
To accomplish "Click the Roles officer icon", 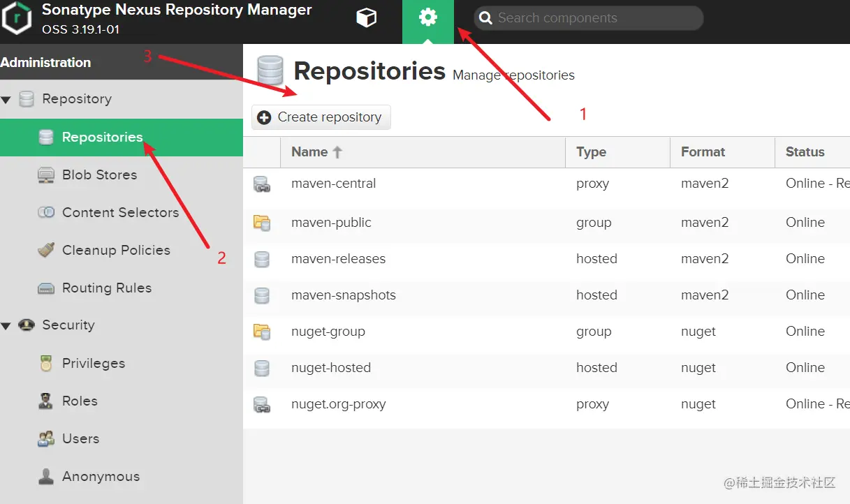I will (x=46, y=401).
